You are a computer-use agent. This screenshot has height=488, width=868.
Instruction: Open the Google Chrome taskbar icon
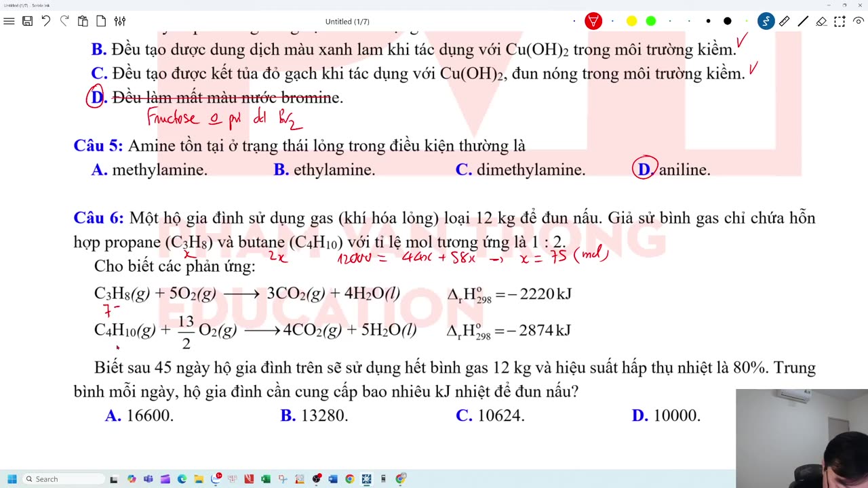coord(349,479)
